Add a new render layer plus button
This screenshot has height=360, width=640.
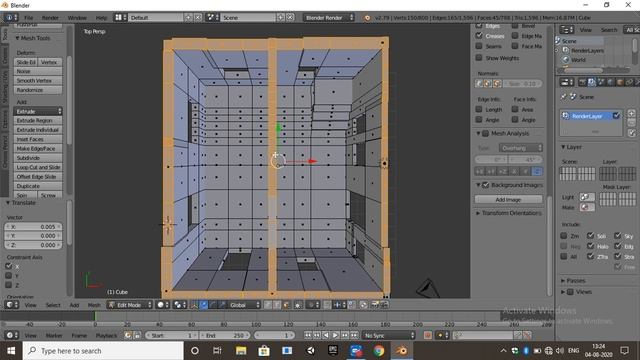tap(631, 113)
